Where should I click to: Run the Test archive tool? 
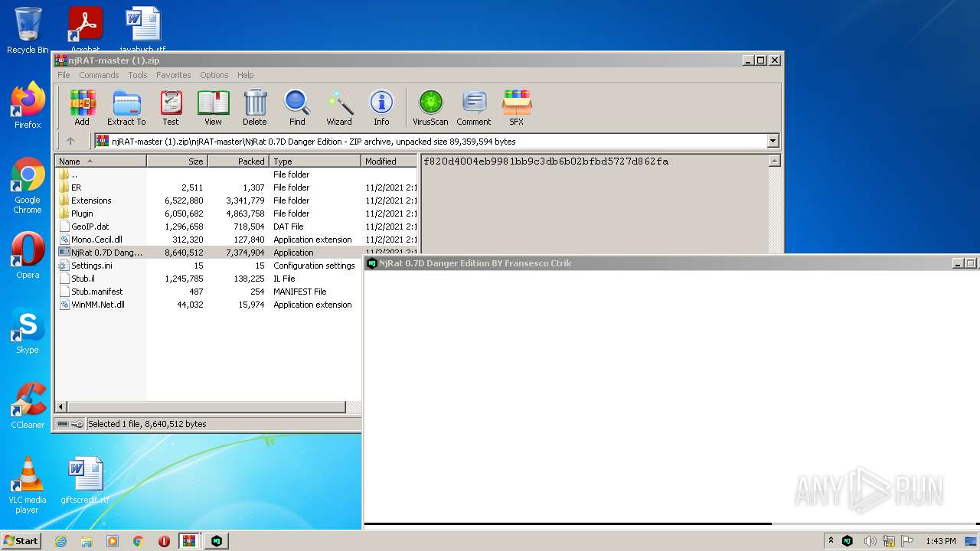(170, 108)
